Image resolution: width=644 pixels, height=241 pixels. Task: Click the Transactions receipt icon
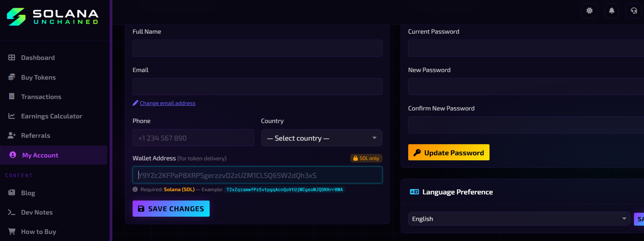pyautogui.click(x=12, y=96)
